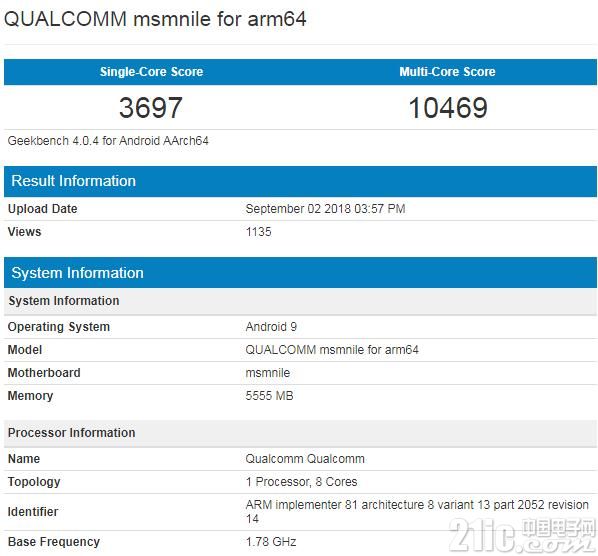Click the page title QUALCOMM msmnile for arm64
Image resolution: width=598 pixels, height=556 pixels.
click(155, 19)
